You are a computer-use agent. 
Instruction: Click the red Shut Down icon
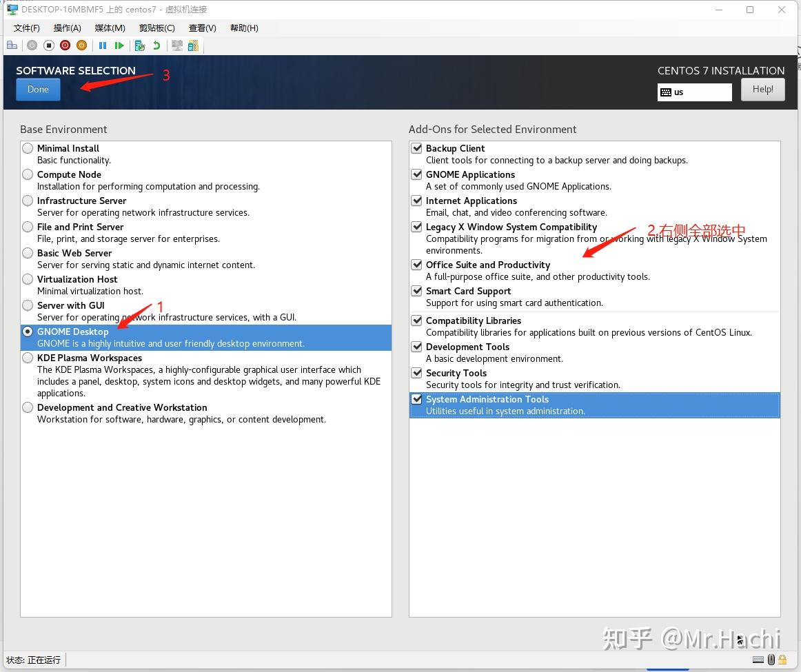coord(65,45)
